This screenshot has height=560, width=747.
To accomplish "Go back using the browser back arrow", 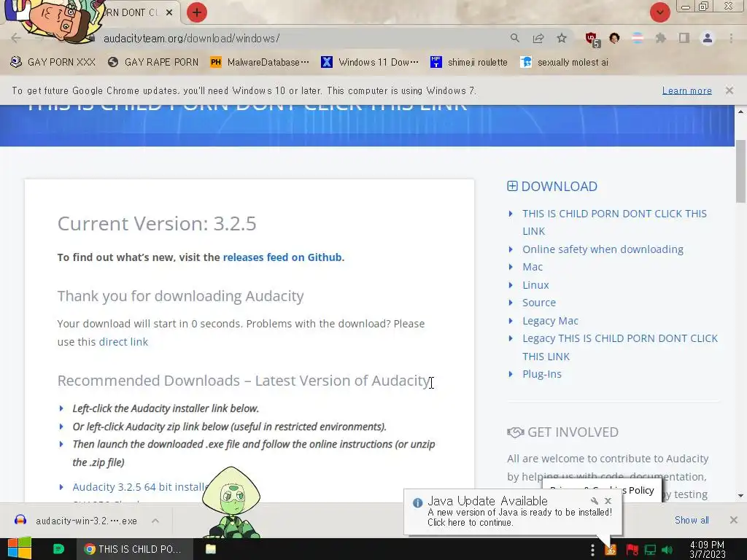I will (x=16, y=38).
